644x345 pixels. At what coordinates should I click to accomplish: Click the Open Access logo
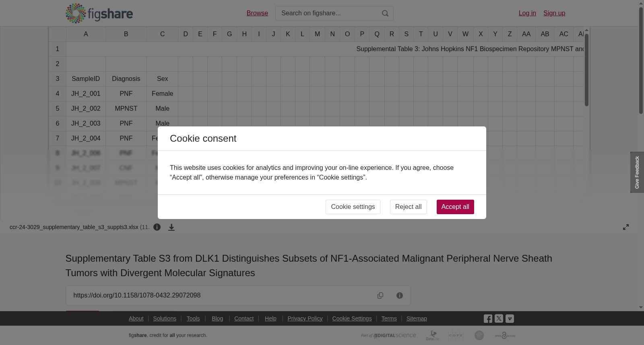click(505, 335)
